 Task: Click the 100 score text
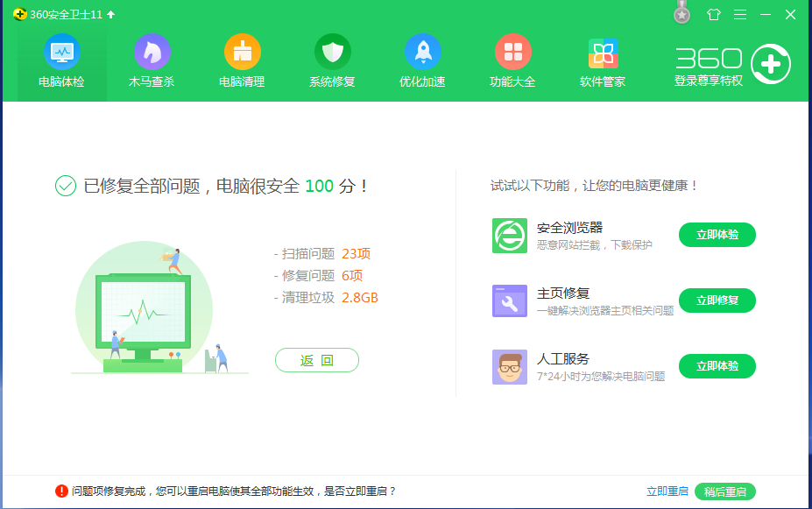(x=319, y=186)
